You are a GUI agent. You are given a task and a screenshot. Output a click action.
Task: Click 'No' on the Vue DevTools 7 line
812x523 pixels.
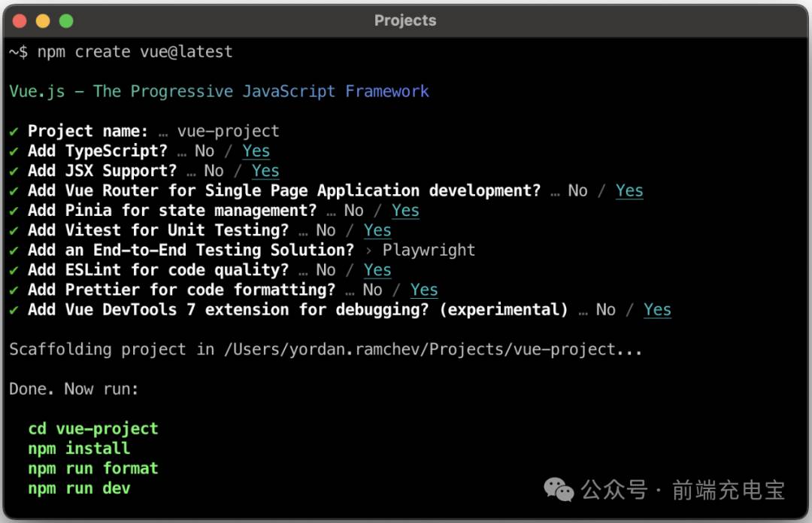[606, 310]
